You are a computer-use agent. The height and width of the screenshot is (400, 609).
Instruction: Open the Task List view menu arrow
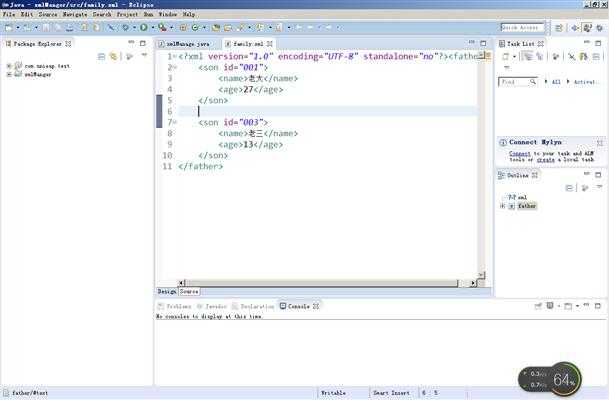click(x=506, y=68)
